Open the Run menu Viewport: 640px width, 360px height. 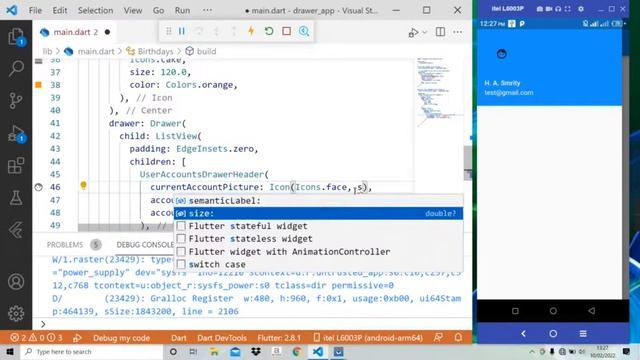coord(182,11)
